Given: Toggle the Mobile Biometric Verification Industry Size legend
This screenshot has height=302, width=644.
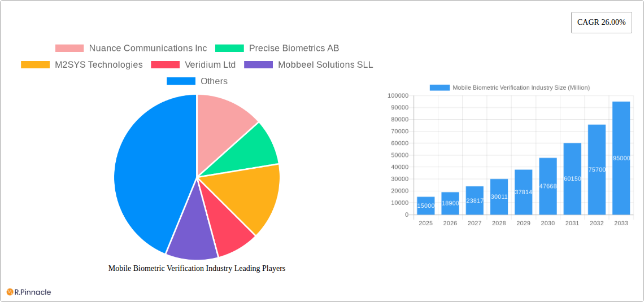Looking at the screenshot, I should click(x=521, y=88).
